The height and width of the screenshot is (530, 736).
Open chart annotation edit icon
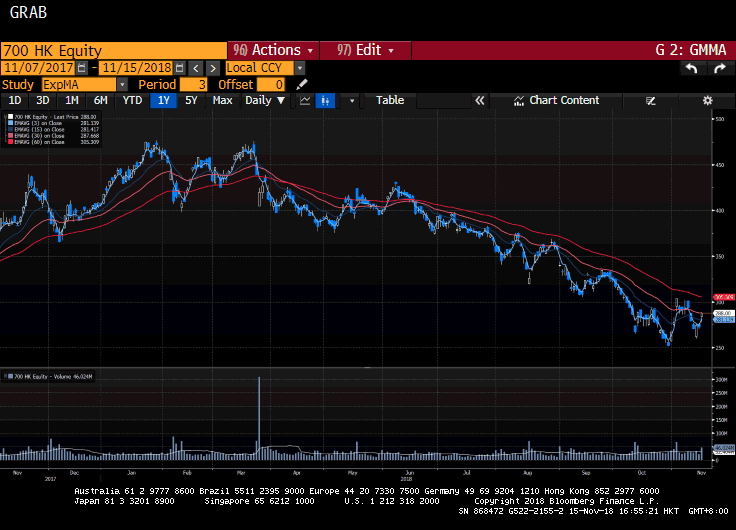pyautogui.click(x=651, y=100)
